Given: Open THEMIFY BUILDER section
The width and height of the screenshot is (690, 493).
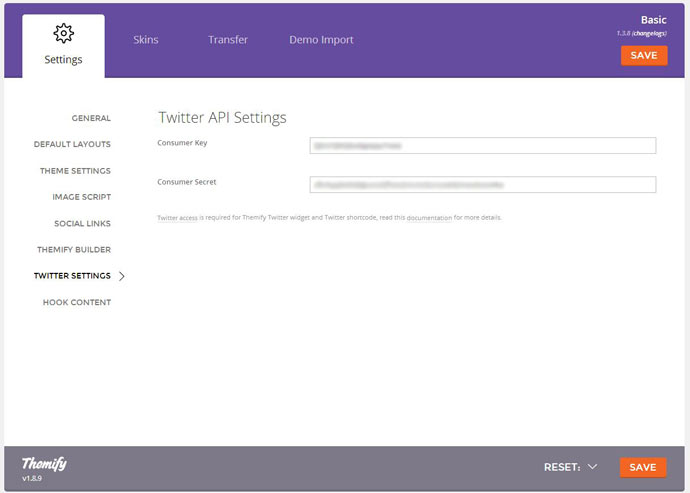Looking at the screenshot, I should (74, 250).
